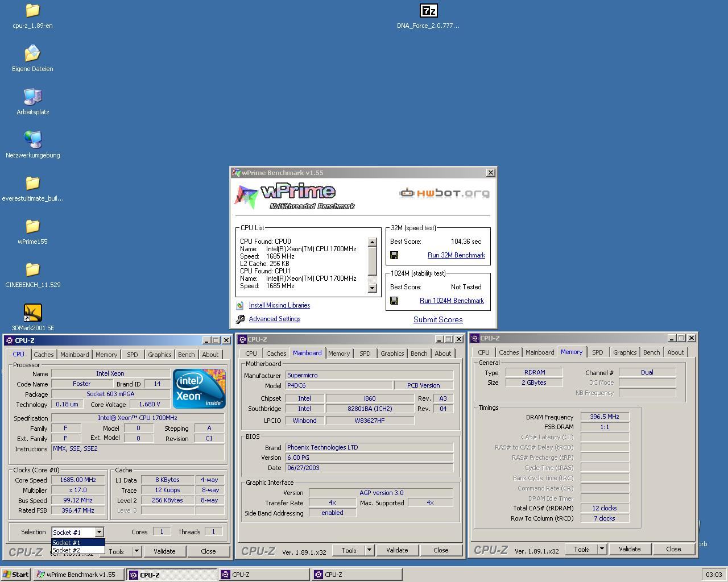Click CPU List scrollbar up arrow

point(372,242)
